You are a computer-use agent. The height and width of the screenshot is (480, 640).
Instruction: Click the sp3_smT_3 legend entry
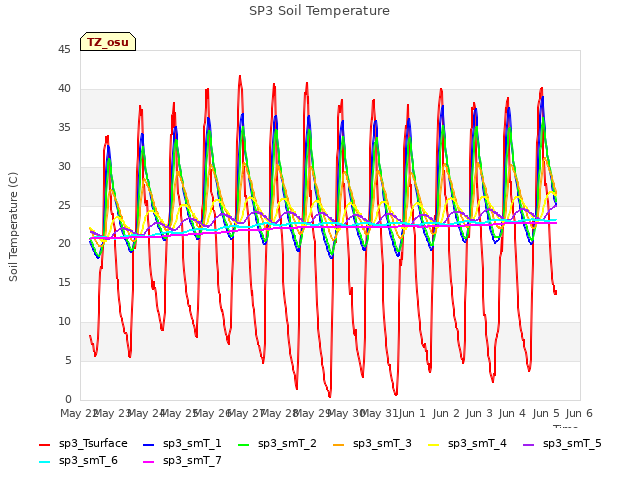pos(373,444)
